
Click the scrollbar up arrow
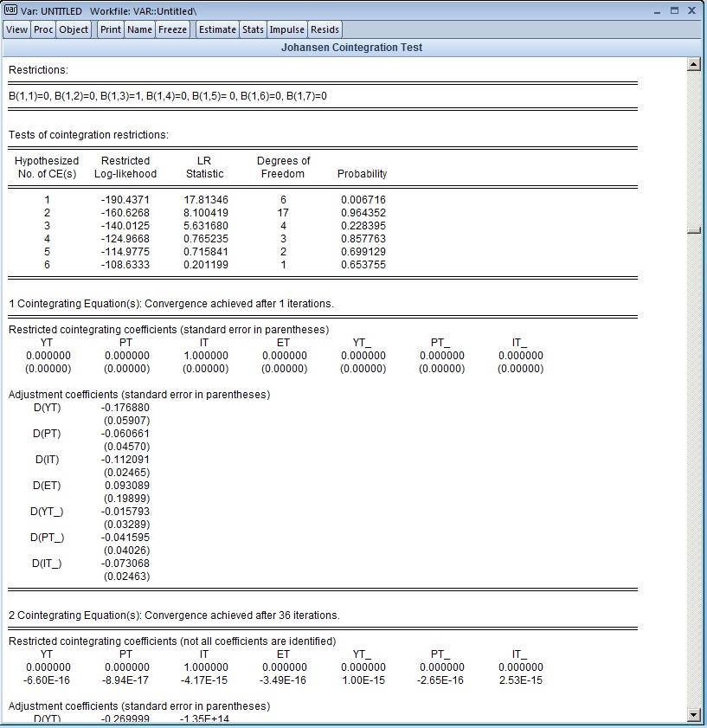[693, 64]
